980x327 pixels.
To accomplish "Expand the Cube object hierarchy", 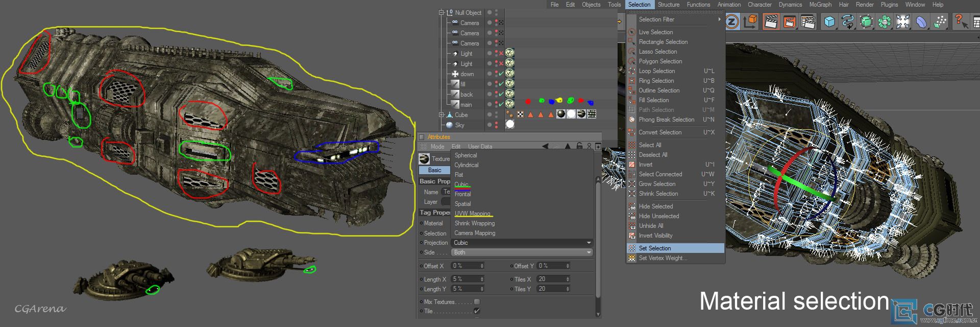I will click(x=442, y=114).
